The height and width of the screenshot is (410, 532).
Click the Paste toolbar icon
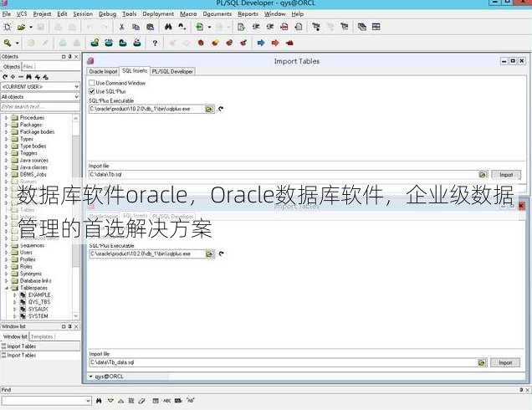pyautogui.click(x=150, y=27)
